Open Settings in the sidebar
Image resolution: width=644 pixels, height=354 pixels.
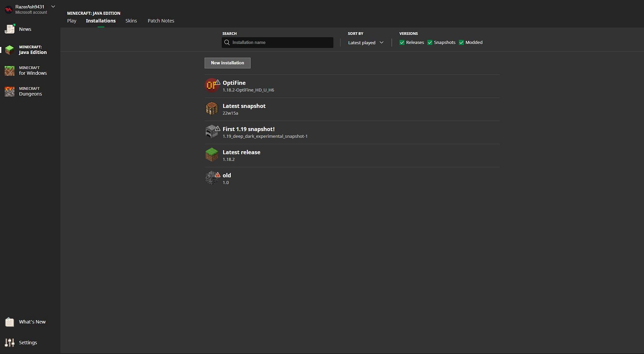(x=28, y=343)
